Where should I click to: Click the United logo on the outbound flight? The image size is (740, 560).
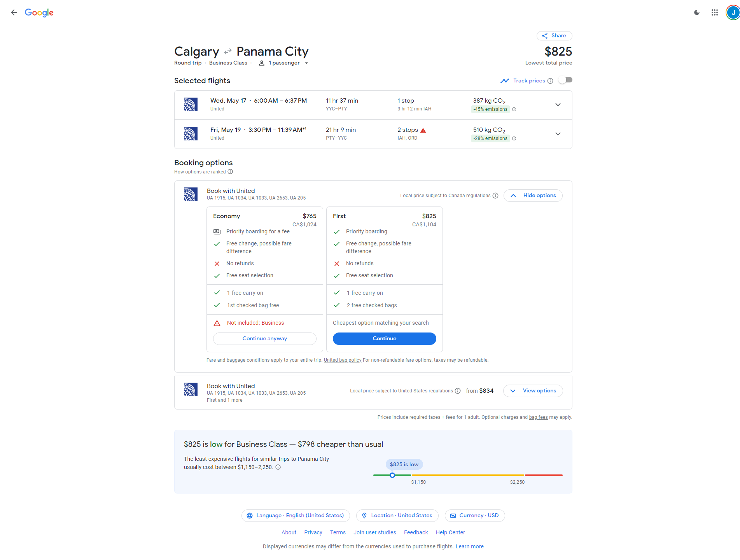pyautogui.click(x=191, y=104)
